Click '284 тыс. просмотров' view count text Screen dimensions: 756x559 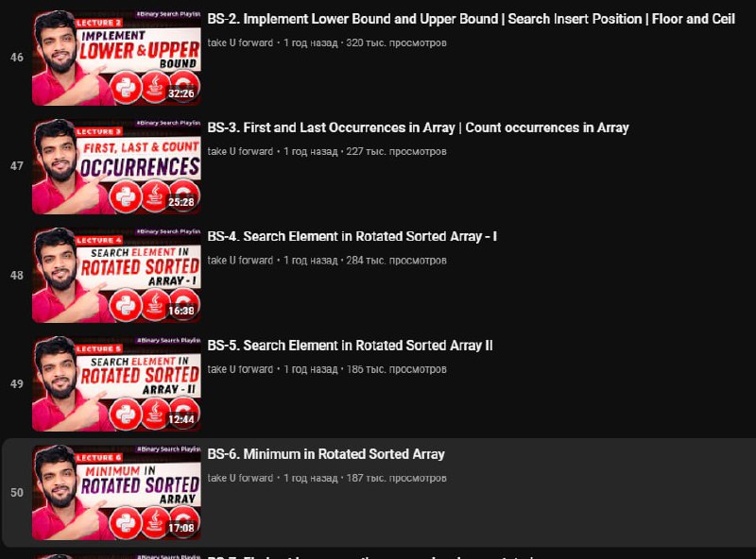pos(396,261)
